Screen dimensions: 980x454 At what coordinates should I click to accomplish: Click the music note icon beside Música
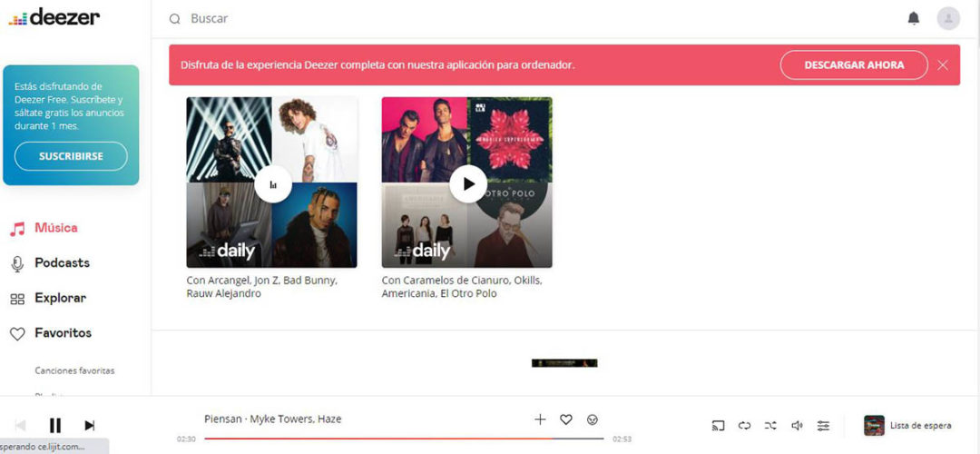click(x=17, y=229)
